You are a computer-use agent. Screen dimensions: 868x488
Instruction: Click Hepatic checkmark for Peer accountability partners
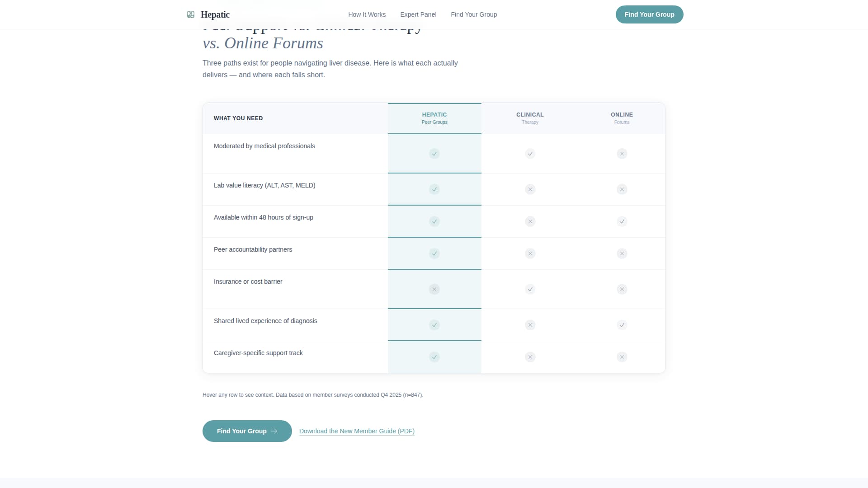pos(434,253)
